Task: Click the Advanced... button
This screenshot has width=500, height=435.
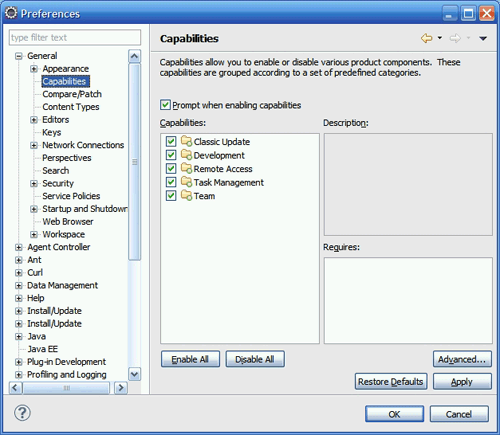Action: [x=462, y=359]
